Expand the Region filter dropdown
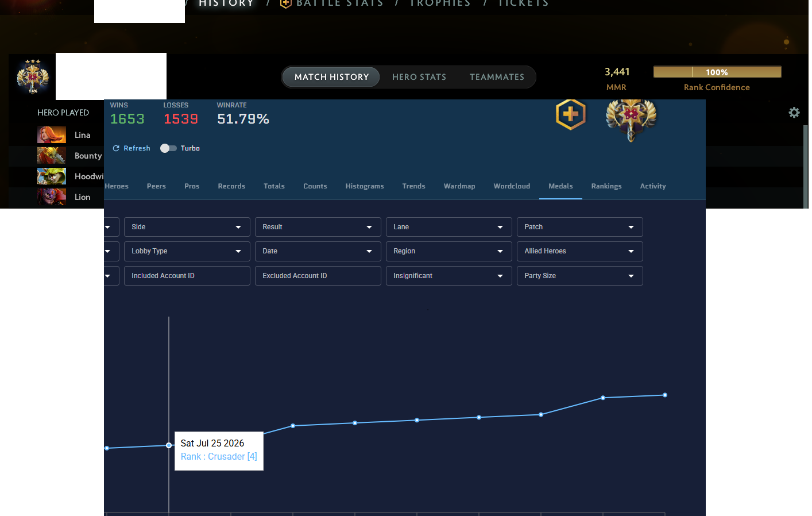The height and width of the screenshot is (516, 812). 449,251
